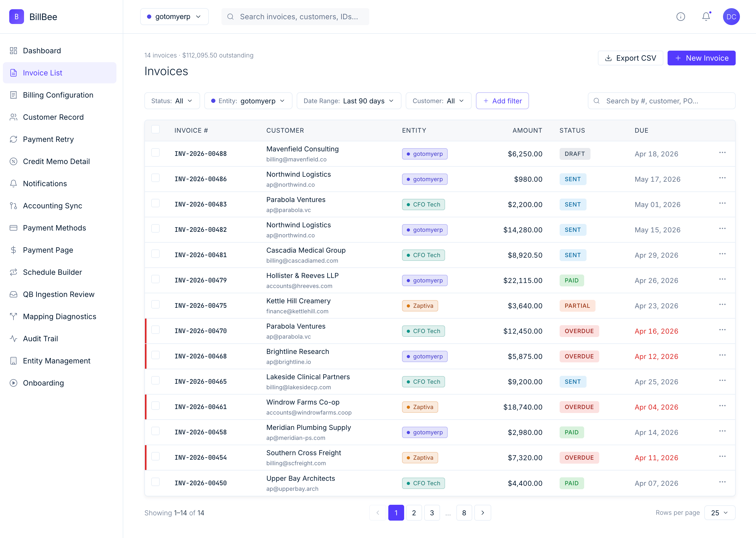Viewport: 756px width, 538px height.
Task: Click the gotomyerp entity badge for INV-2026-00482
Action: pyautogui.click(x=424, y=230)
